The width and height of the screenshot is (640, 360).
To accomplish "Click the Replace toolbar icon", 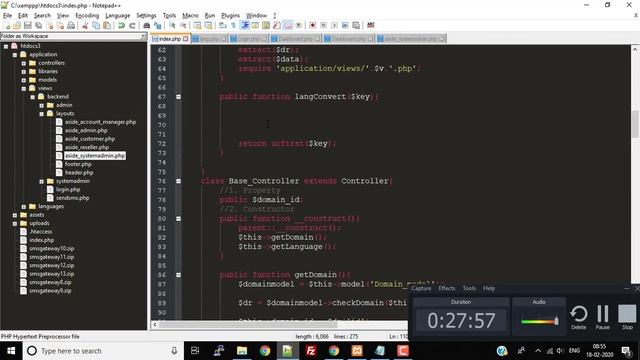I will click(x=157, y=25).
